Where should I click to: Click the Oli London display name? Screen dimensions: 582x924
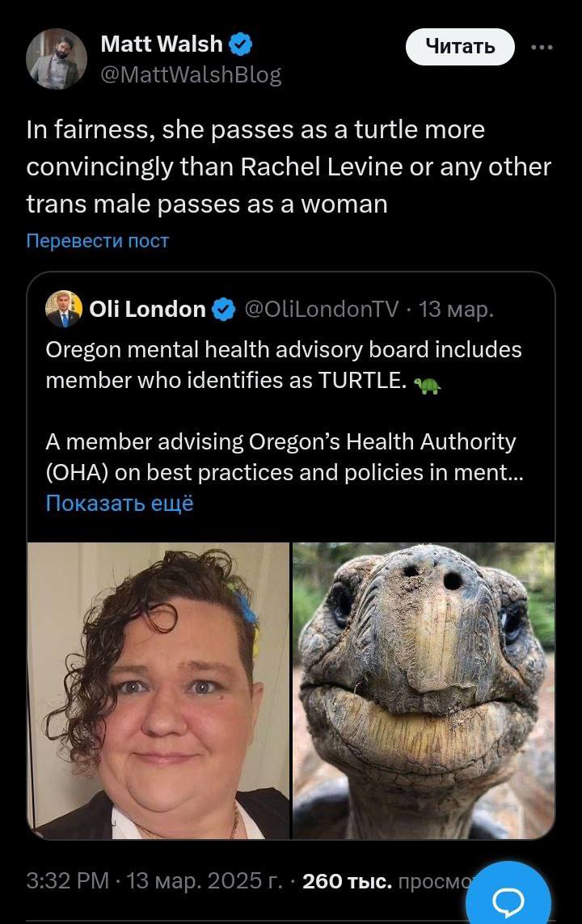[x=147, y=309]
